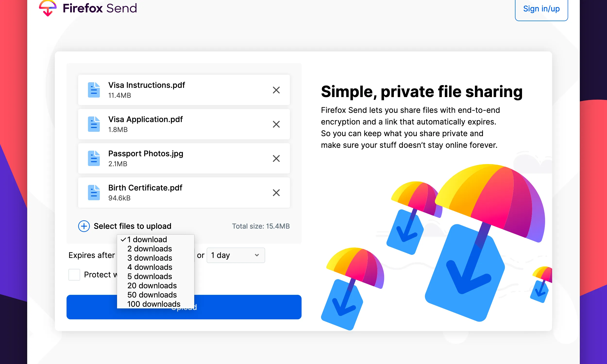
Task: Open Select files to upload
Action: tap(133, 226)
